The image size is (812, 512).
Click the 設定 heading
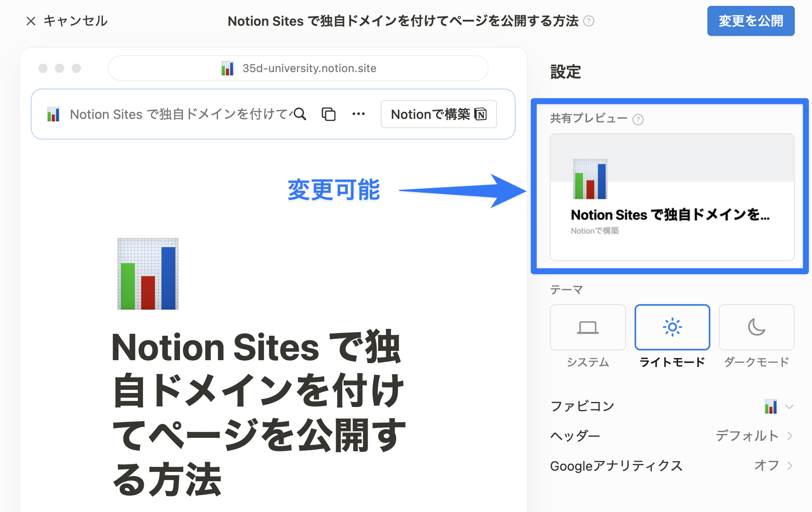[565, 72]
